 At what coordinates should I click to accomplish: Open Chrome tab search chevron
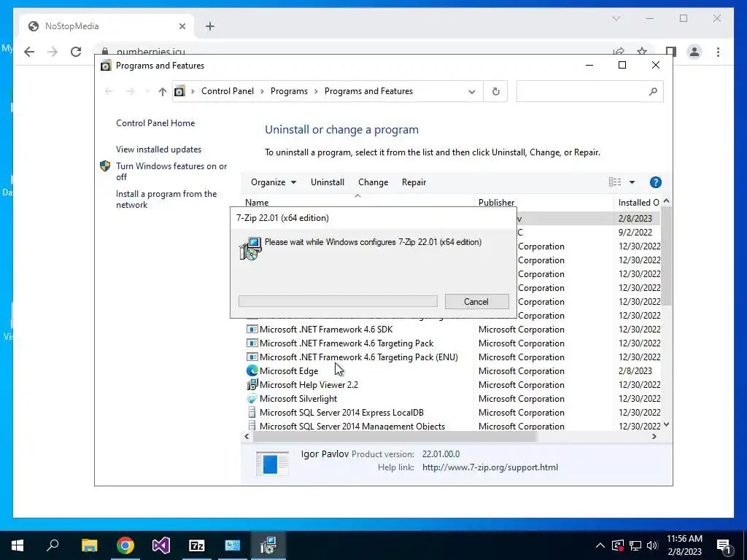point(616,18)
